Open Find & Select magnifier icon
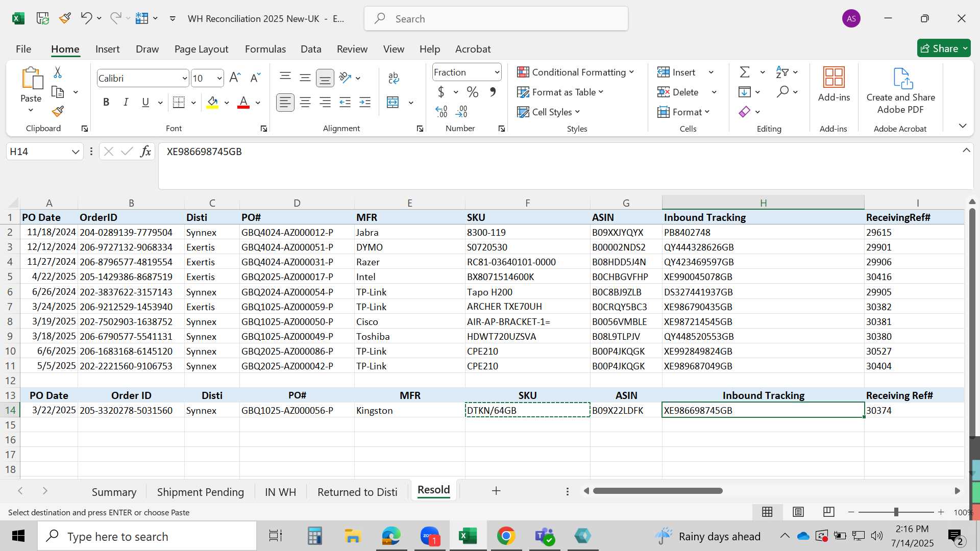980x551 pixels. pos(782,92)
